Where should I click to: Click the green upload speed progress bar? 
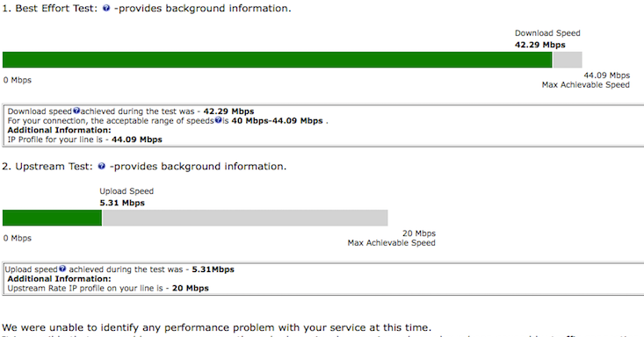pyautogui.click(x=52, y=218)
